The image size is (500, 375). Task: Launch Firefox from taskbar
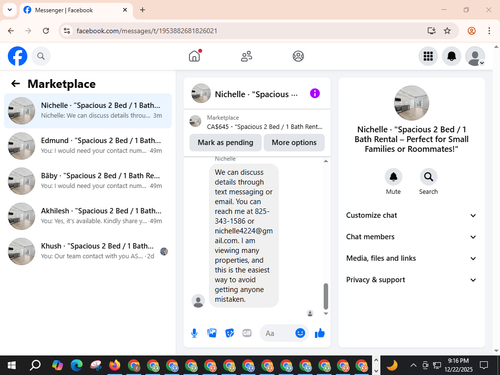coord(115,366)
